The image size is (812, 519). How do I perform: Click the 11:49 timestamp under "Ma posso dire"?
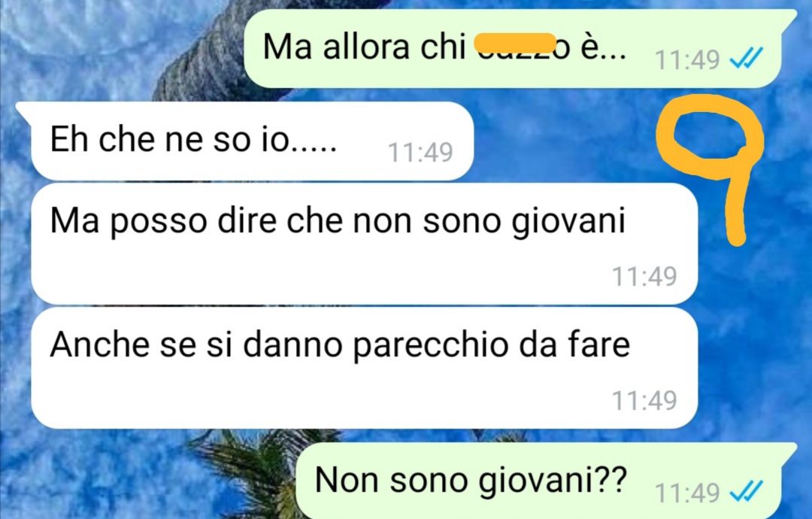point(645,276)
